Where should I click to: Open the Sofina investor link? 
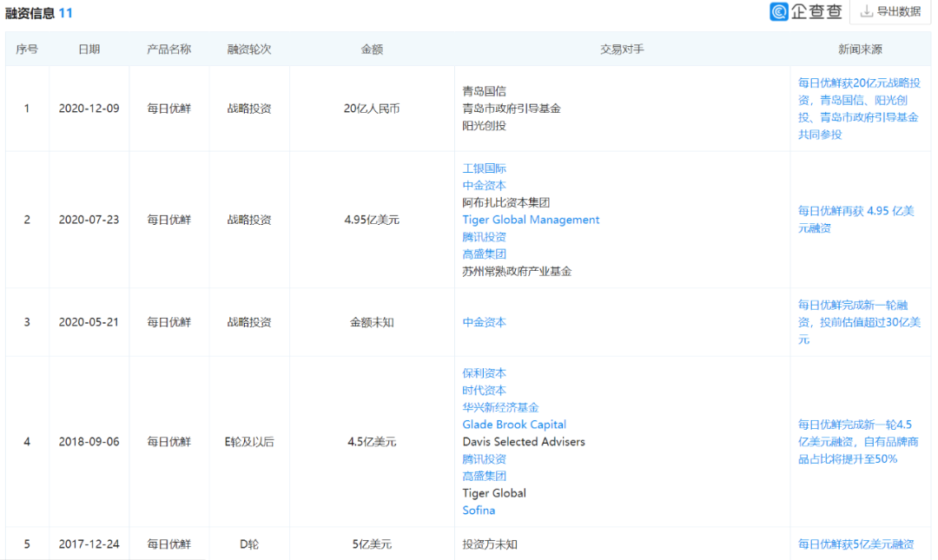479,511
